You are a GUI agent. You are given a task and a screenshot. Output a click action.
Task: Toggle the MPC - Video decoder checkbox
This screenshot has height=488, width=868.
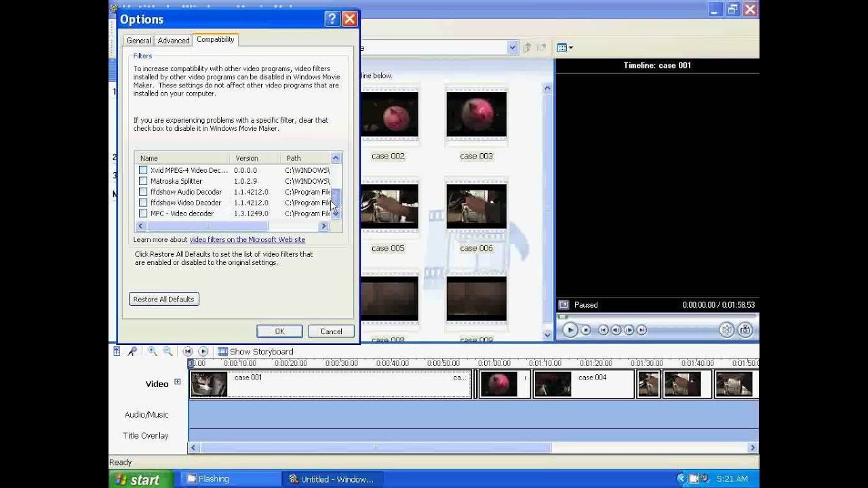coord(143,213)
